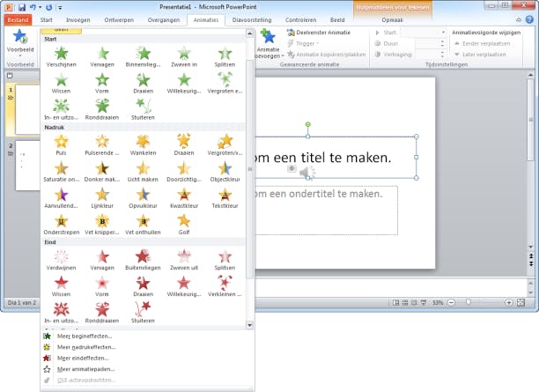Image resolution: width=539 pixels, height=392 pixels.
Task: Switch to normal view in status bar
Action: coord(396,303)
